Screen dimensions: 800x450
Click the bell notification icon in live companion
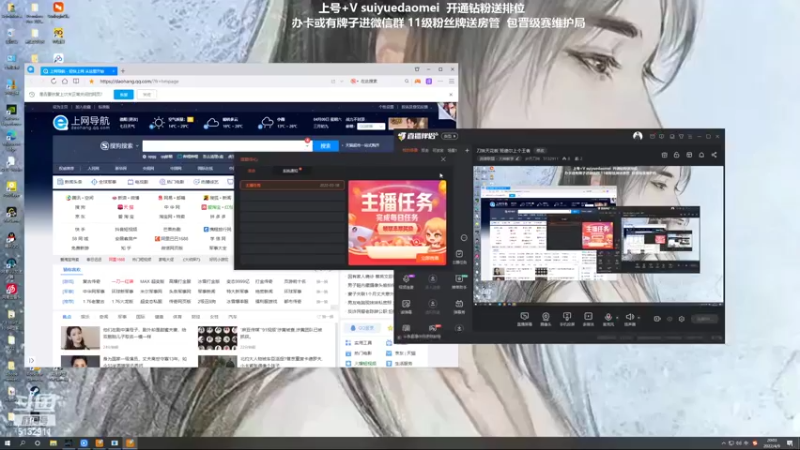tap(702, 155)
